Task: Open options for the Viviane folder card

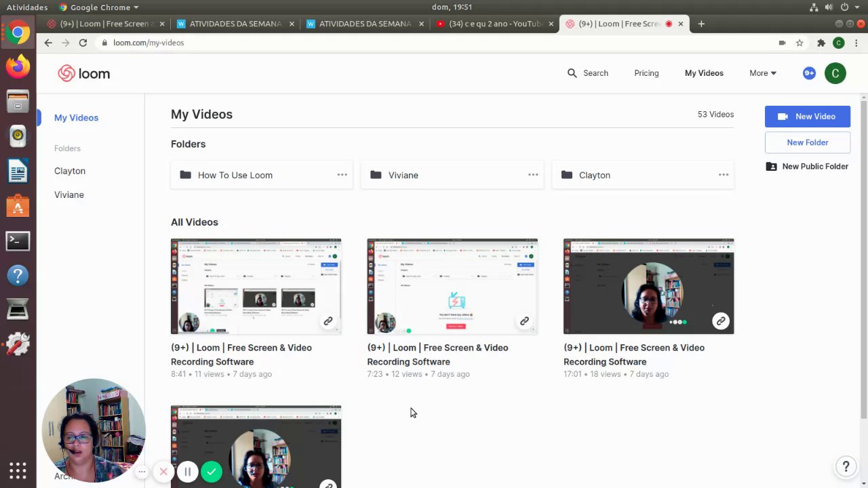Action: click(533, 175)
